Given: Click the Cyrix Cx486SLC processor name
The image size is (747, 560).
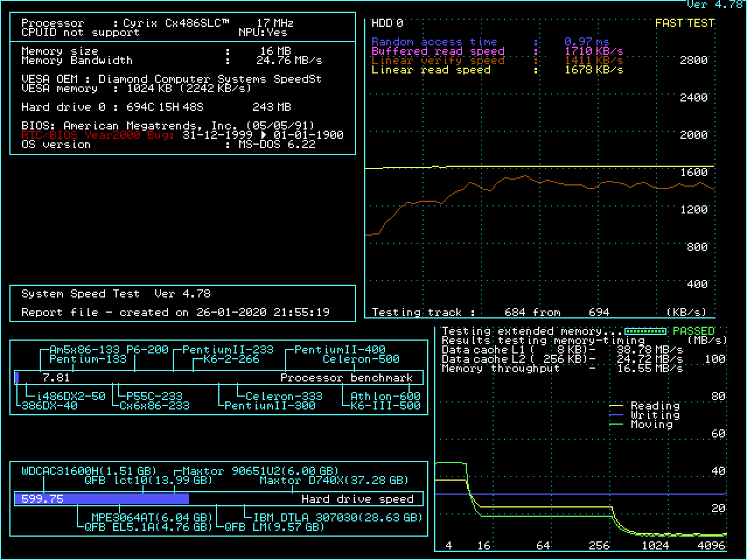Looking at the screenshot, I should coord(176,23).
